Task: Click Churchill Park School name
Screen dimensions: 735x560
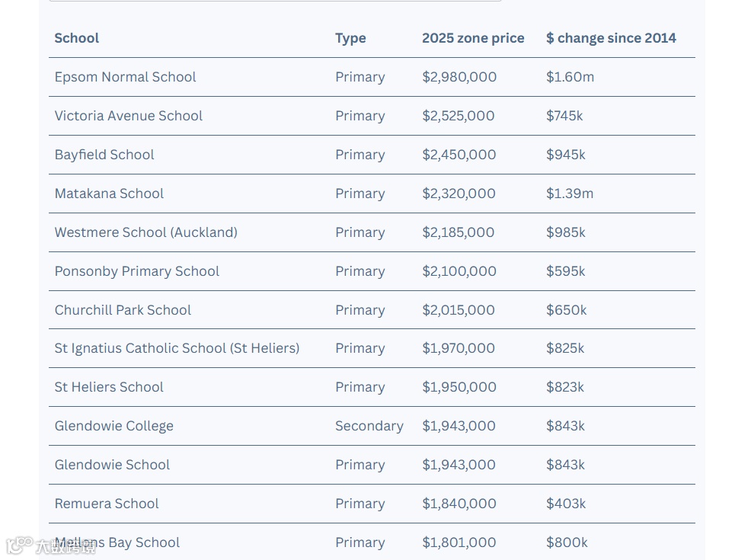Action: pyautogui.click(x=123, y=310)
